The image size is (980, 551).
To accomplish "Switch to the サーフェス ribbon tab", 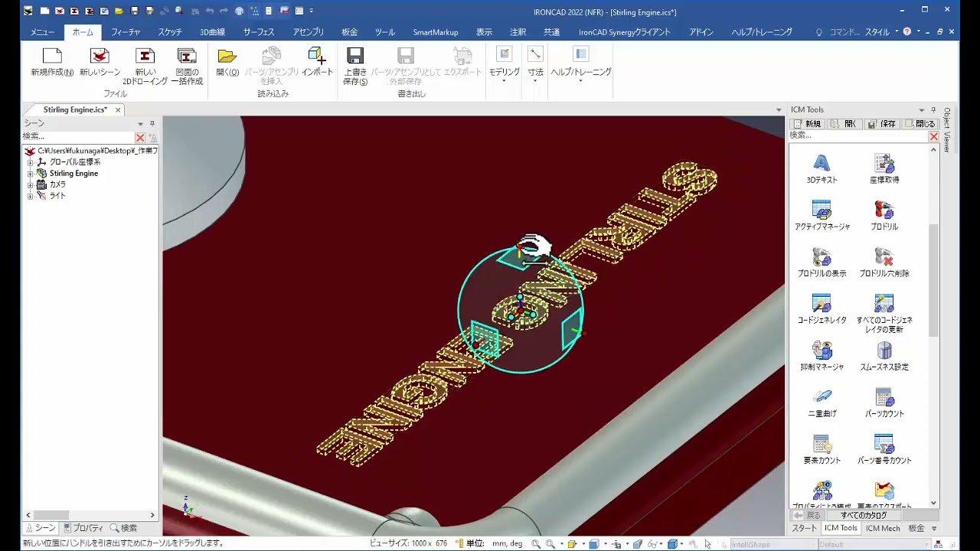I will 259,32.
